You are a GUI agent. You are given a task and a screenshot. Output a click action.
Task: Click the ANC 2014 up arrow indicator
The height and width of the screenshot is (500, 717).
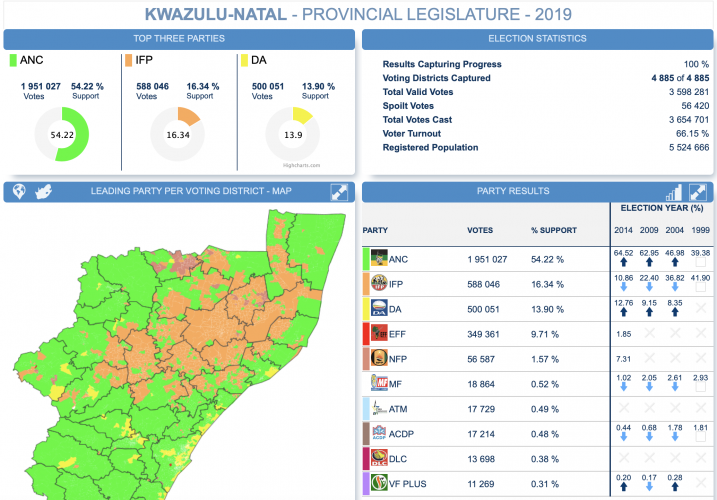[x=623, y=267]
